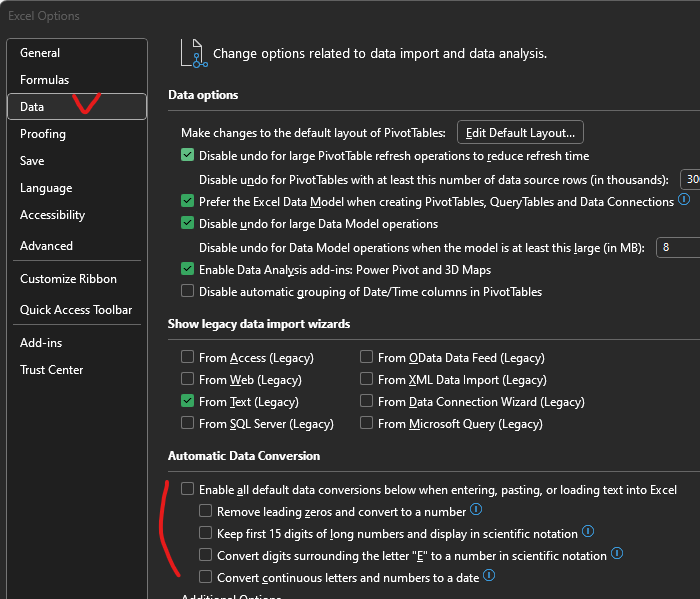
Task: Open the Advanced options category
Action: (77, 246)
